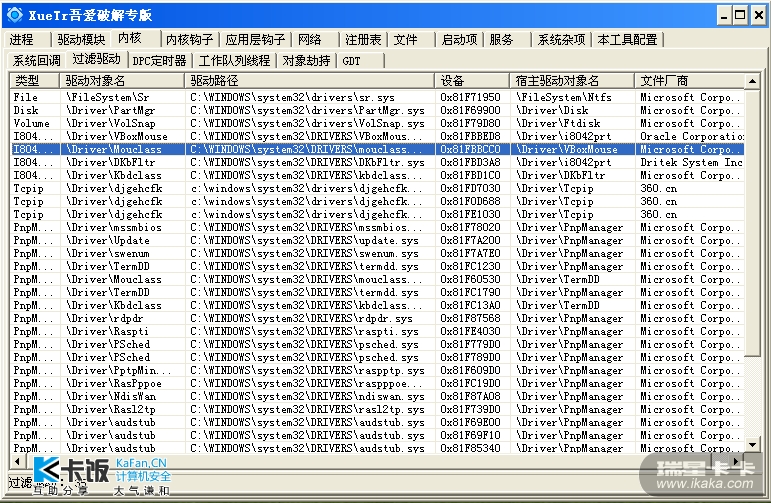Select the 系统回调 sub-tab
Screen dimensions: 771x503
[x=36, y=60]
